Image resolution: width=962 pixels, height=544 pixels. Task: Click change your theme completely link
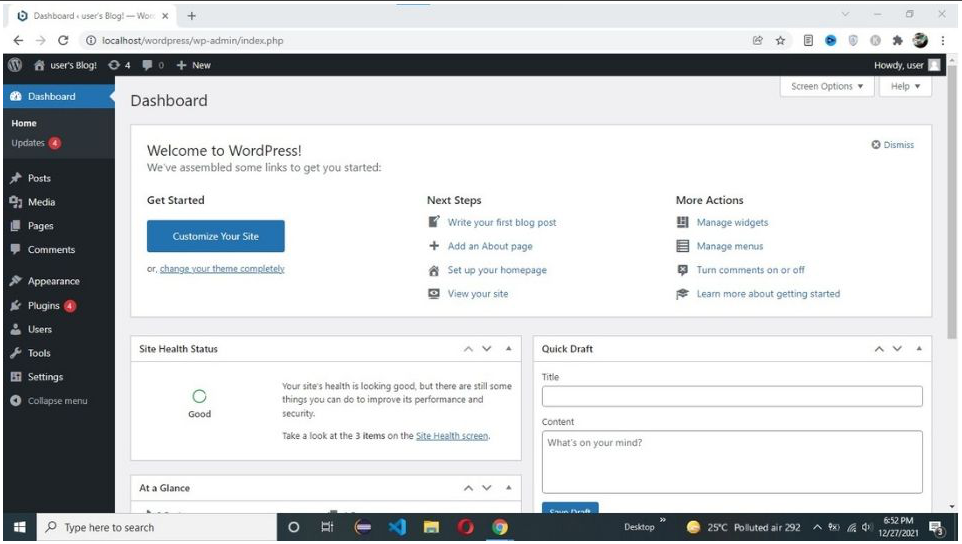tap(222, 269)
